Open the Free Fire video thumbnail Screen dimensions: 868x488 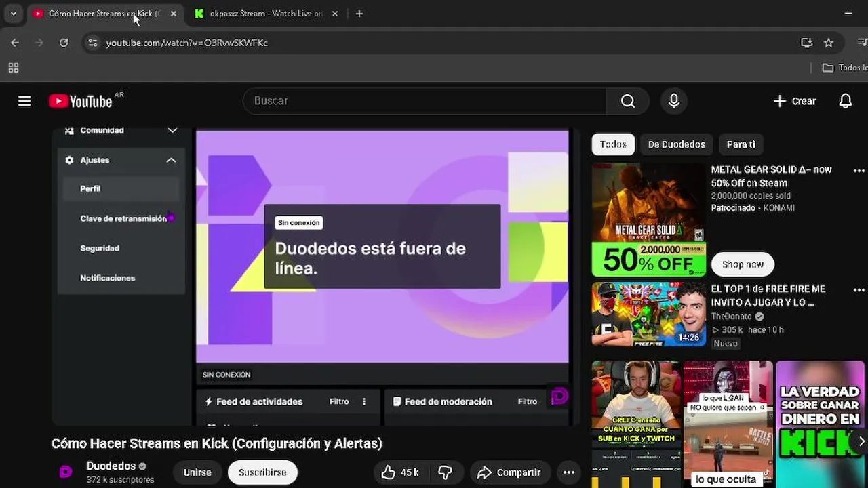648,314
